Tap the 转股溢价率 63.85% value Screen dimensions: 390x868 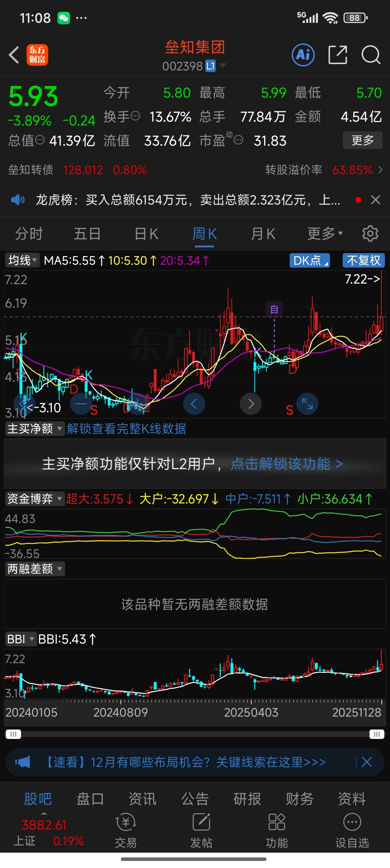point(352,170)
